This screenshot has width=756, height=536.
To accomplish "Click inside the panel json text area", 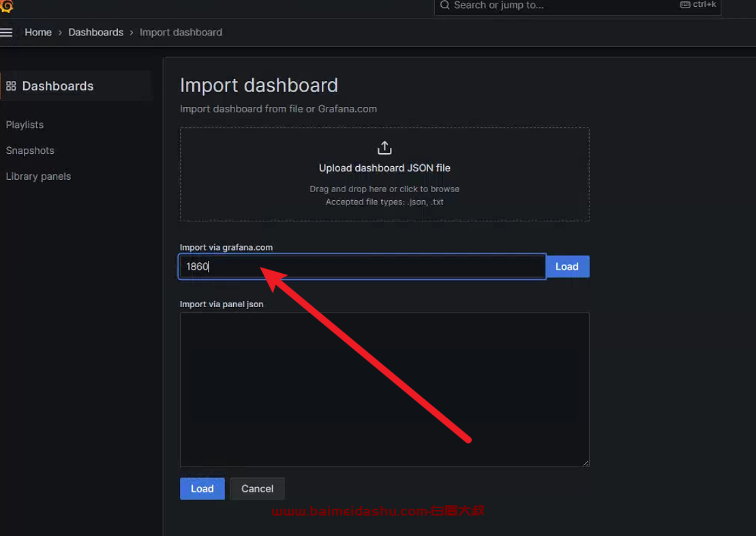I will 384,390.
